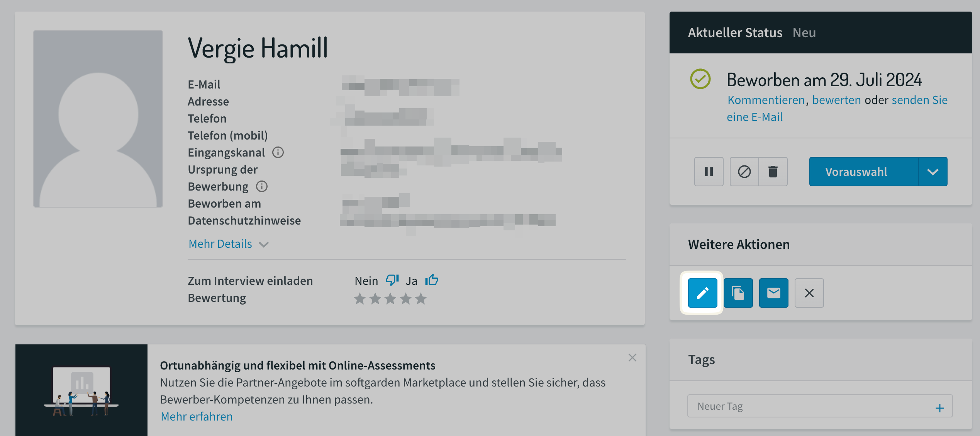Click the Neuer Tag input field
The width and height of the screenshot is (980, 436).
[809, 406]
